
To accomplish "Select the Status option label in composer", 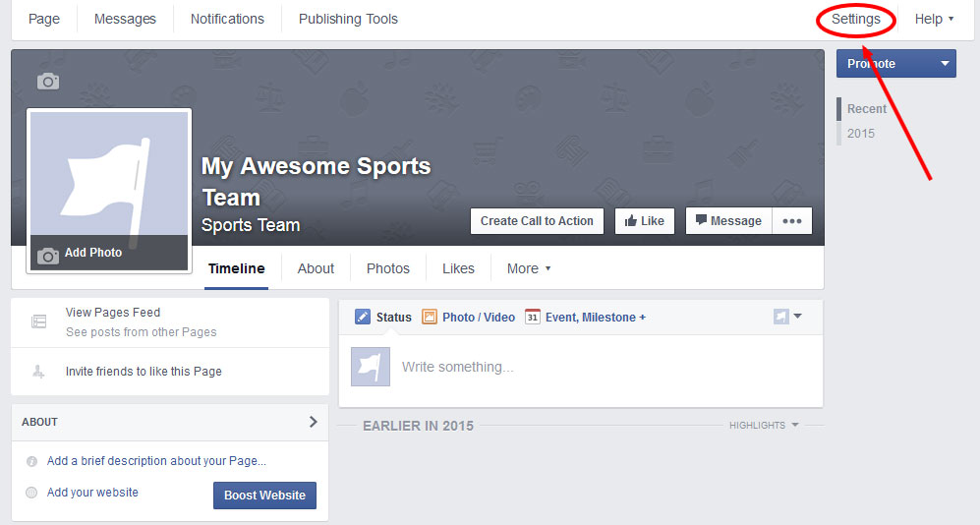I will pos(394,317).
